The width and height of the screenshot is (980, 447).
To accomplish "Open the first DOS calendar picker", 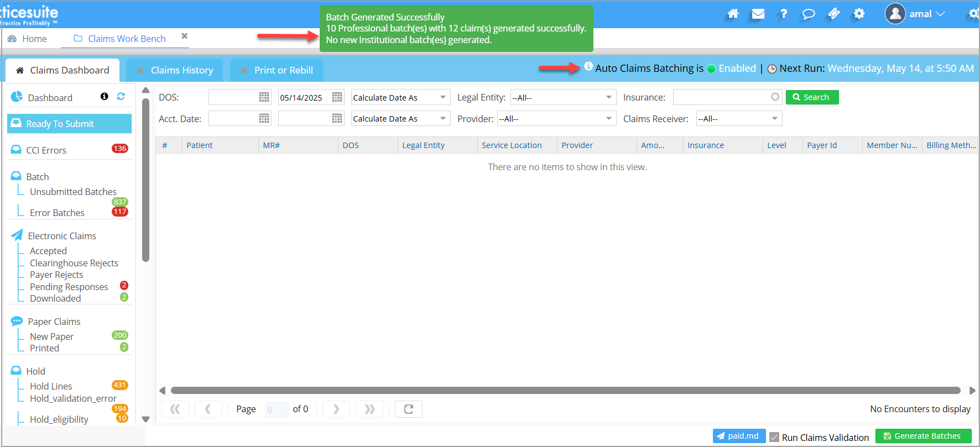I will click(264, 97).
